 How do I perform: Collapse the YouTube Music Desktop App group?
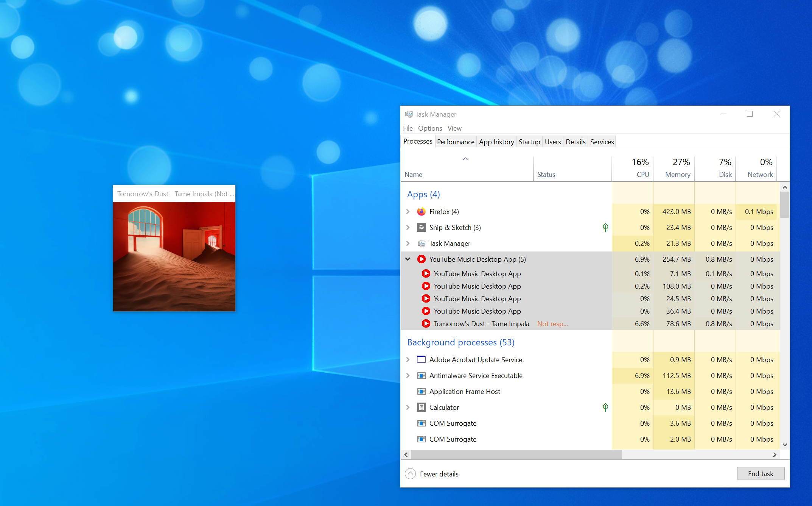[x=408, y=259]
